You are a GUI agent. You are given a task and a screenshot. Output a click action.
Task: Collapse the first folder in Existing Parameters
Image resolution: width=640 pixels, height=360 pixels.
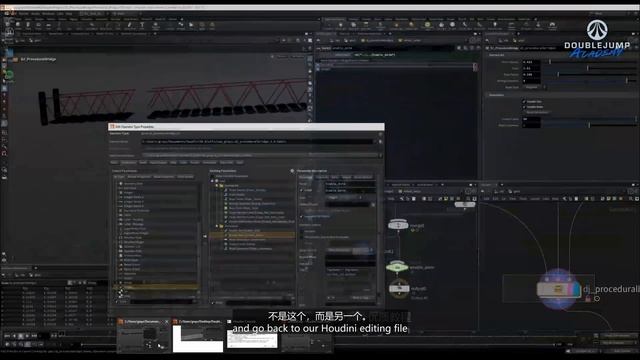pos(217,185)
